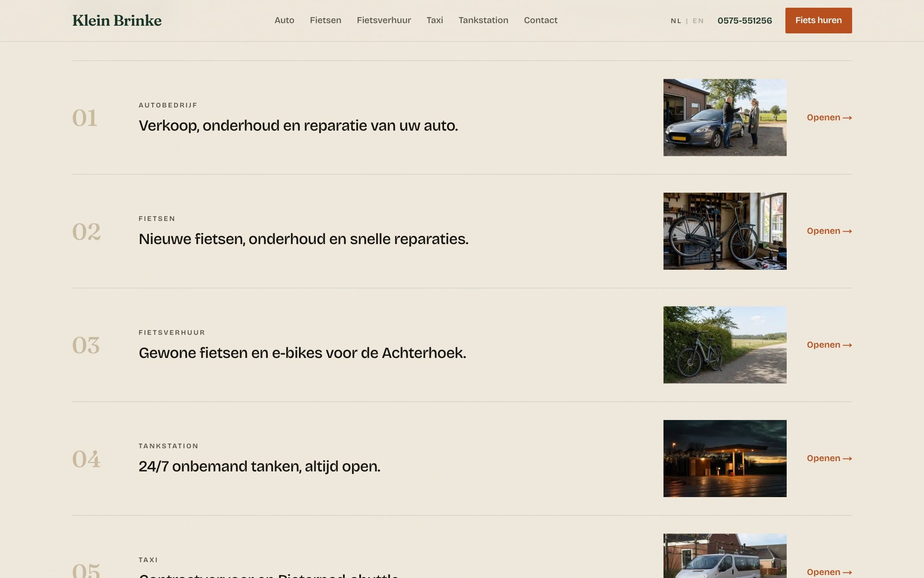Switch language to NL
Screen dimensions: 924x578
676,21
